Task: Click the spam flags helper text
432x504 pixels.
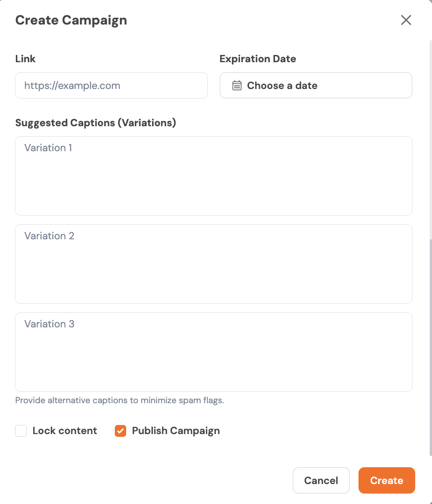Action: tap(119, 400)
